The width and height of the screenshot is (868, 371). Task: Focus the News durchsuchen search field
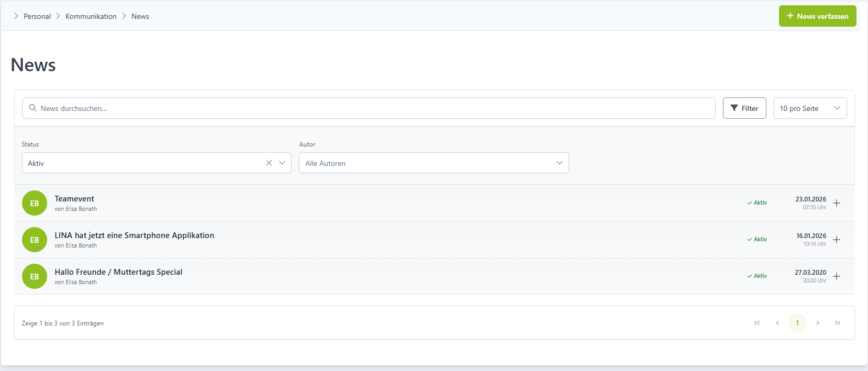click(369, 108)
